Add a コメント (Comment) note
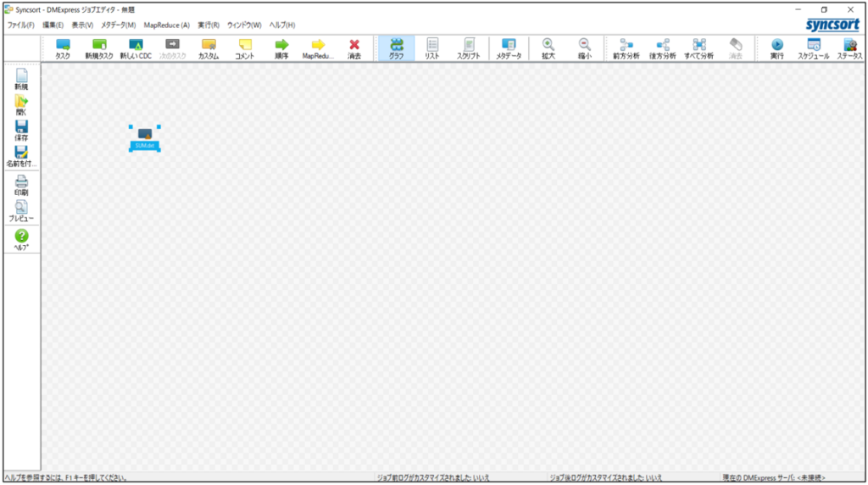 click(244, 48)
